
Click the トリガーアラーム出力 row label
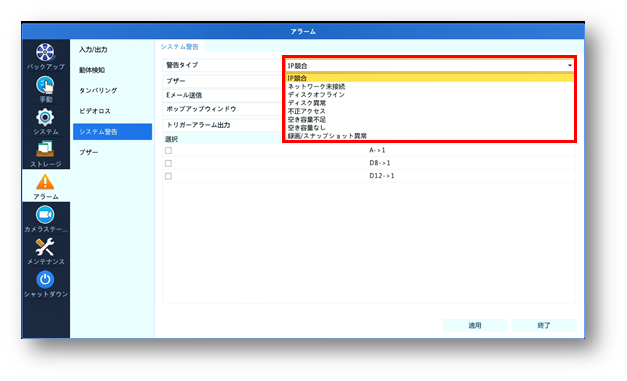198,125
